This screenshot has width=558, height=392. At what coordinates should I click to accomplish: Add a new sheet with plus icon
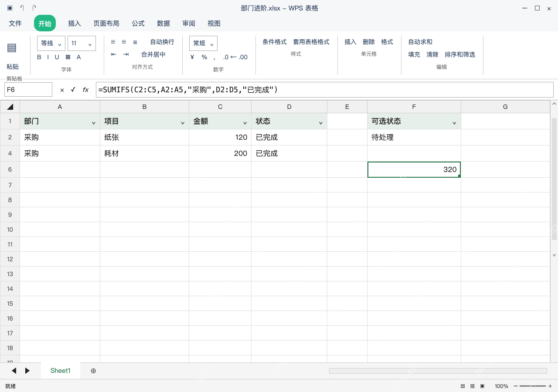[x=93, y=371]
